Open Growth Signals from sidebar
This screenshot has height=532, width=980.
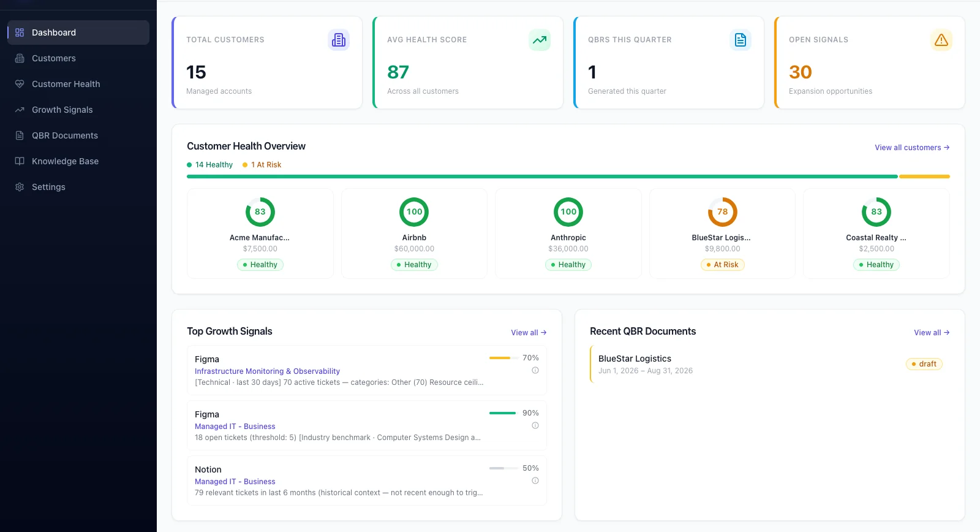pos(78,110)
